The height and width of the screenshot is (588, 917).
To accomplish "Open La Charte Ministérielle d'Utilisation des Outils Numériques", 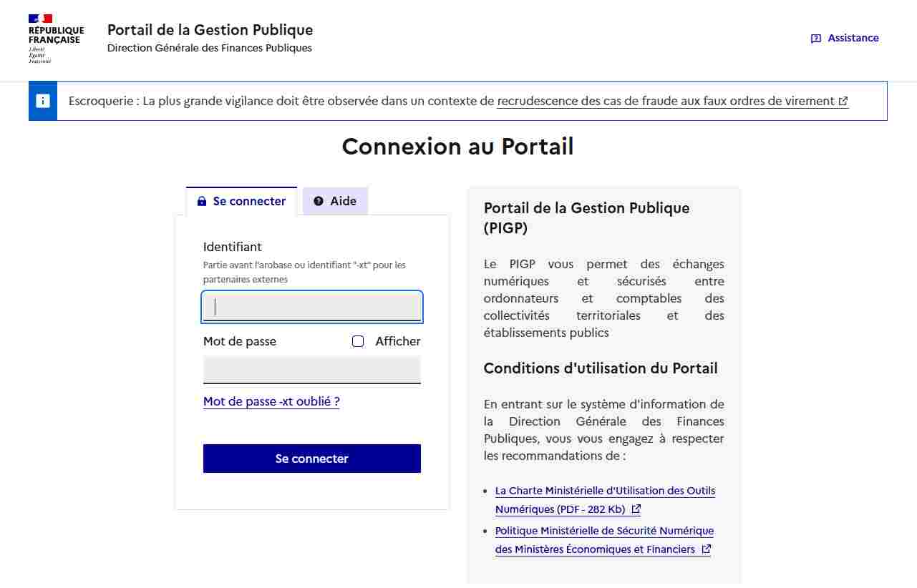I will pyautogui.click(x=605, y=500).
